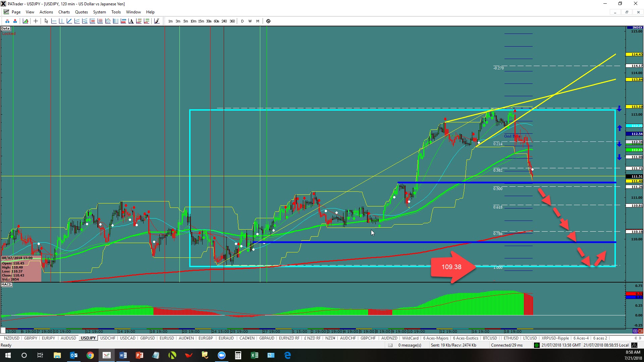Image resolution: width=644 pixels, height=362 pixels.
Task: Switch to 240 minute timeframe
Action: tap(224, 21)
